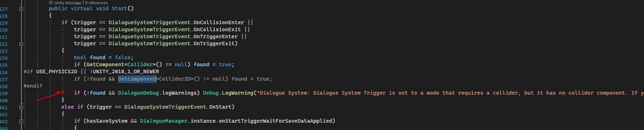Screen dimensions: 644x130
Task: Click the "bool found = false" declaration
Action: point(104,57)
